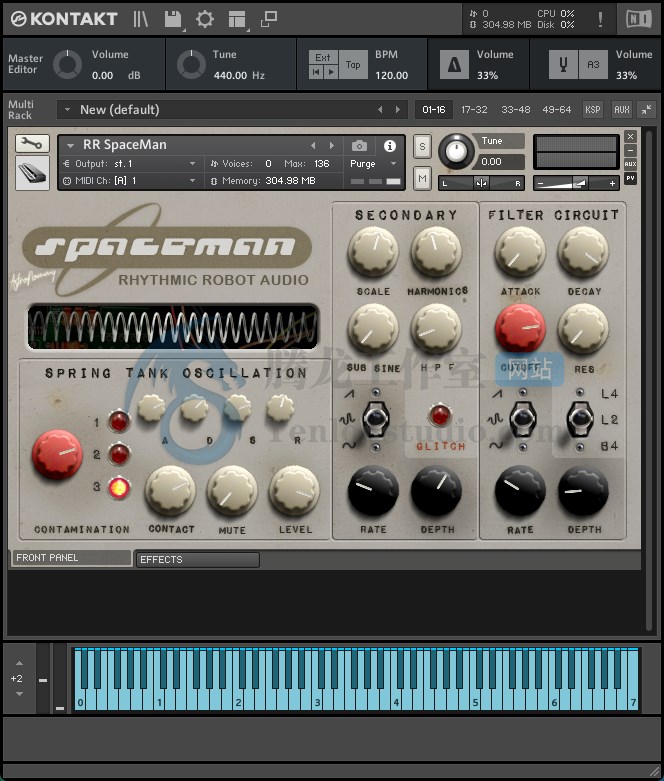664x781 pixels.
Task: Open the EFFECTS tab
Action: 197,560
